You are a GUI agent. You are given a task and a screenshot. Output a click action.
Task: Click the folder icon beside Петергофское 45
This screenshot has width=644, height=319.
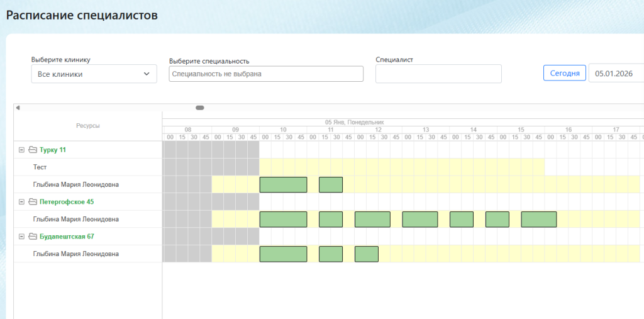tap(33, 202)
